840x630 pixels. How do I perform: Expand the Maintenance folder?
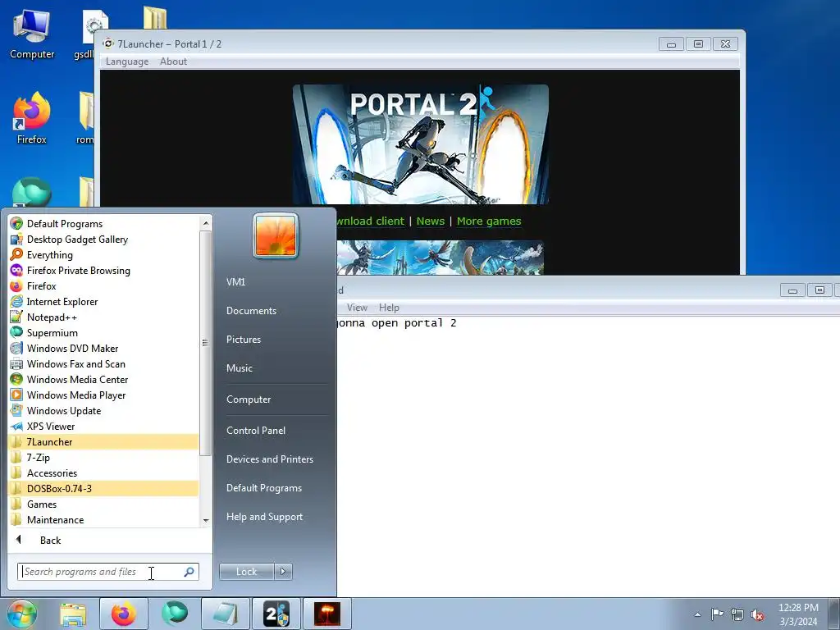point(104,519)
